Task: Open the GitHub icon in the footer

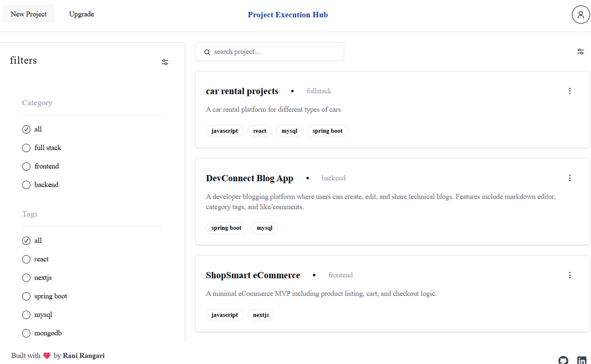Action: [x=564, y=361]
